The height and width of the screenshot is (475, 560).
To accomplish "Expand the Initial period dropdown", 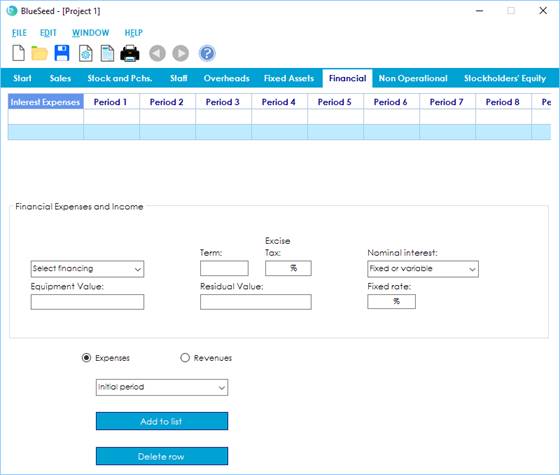I will pos(162,388).
